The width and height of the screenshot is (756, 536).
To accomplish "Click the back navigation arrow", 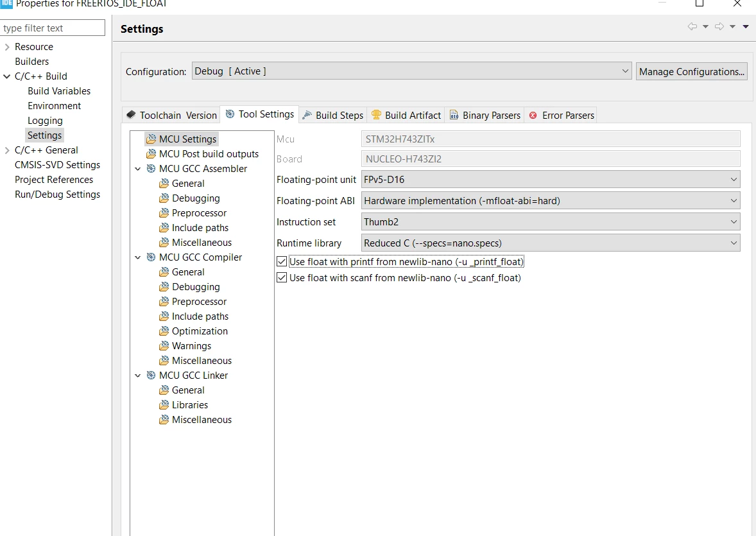I will [x=692, y=26].
